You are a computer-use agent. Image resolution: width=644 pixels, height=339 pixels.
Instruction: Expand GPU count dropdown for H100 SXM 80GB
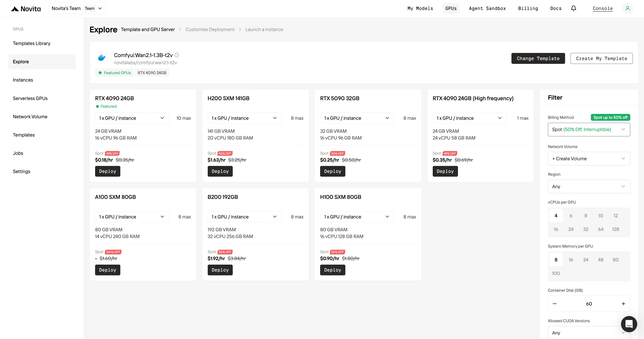click(x=357, y=217)
